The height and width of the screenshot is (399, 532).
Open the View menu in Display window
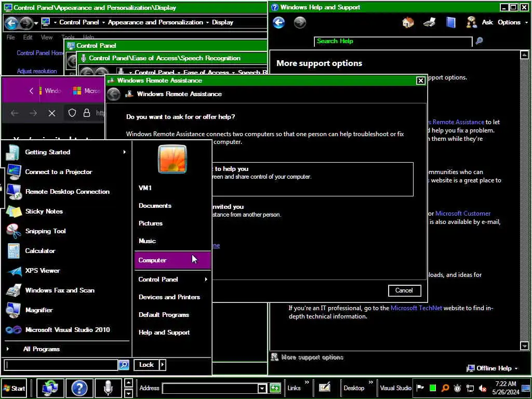[x=46, y=37]
